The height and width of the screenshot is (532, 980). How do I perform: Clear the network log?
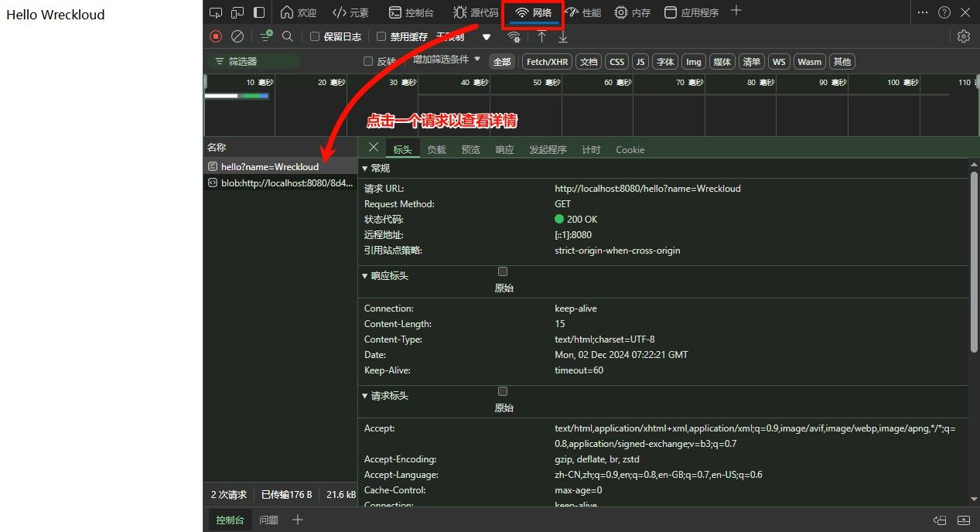tap(237, 36)
